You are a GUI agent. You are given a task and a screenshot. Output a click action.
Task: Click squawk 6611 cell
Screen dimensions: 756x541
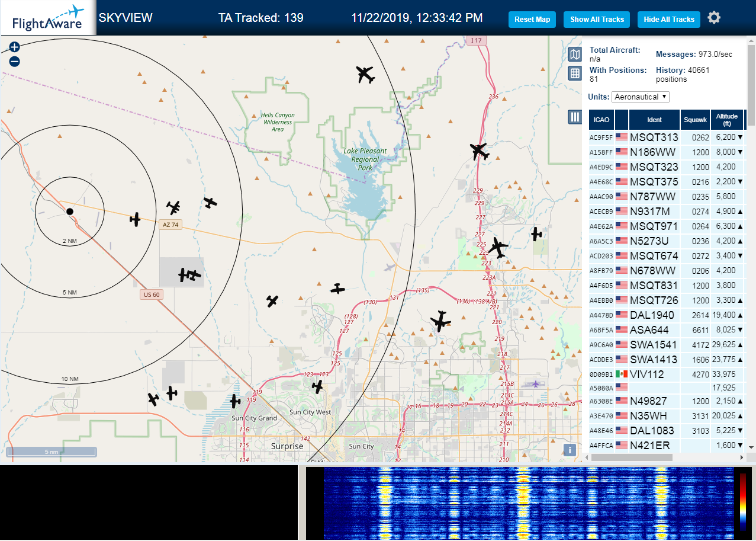(x=696, y=330)
